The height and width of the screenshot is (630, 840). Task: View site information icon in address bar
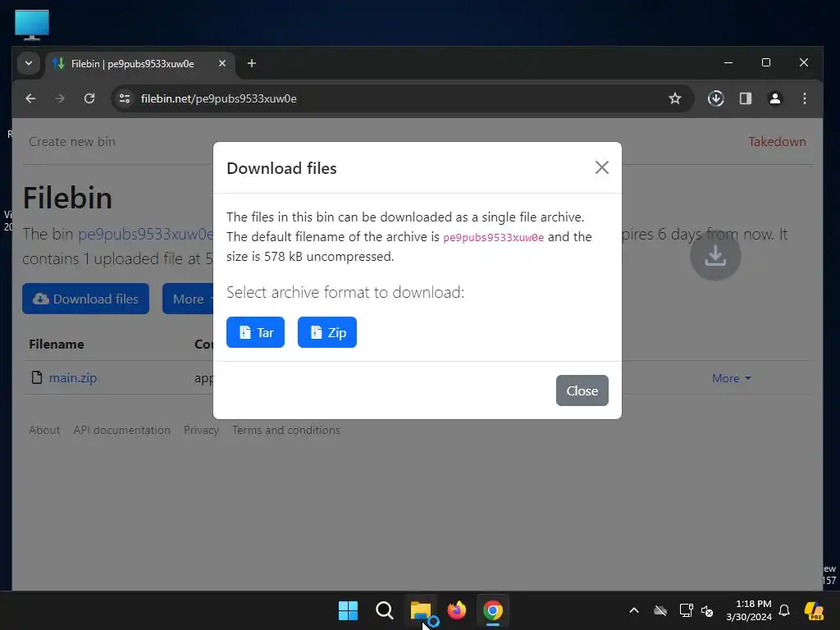tap(125, 98)
